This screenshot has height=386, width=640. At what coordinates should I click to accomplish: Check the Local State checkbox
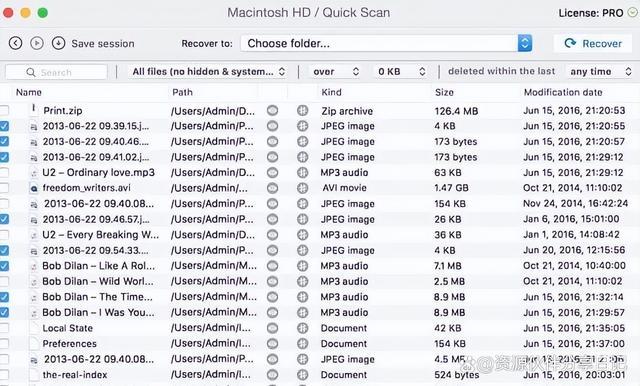pyautogui.click(x=4, y=328)
